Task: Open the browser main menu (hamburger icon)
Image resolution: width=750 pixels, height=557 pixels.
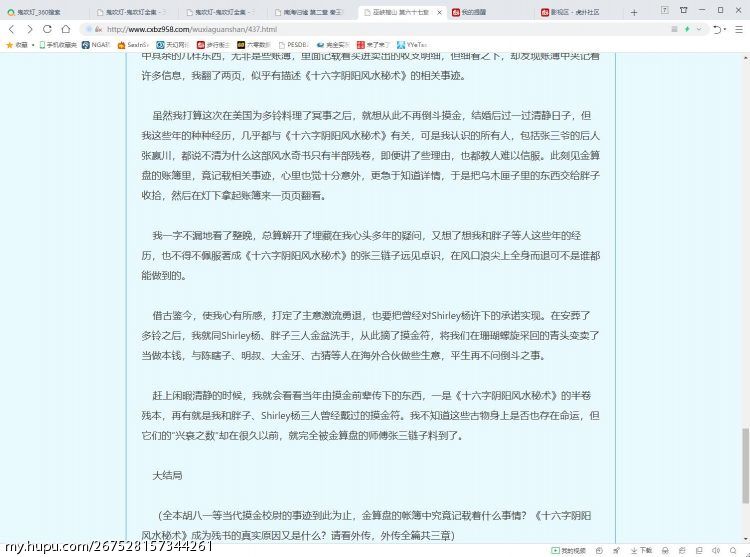Action: 739,30
